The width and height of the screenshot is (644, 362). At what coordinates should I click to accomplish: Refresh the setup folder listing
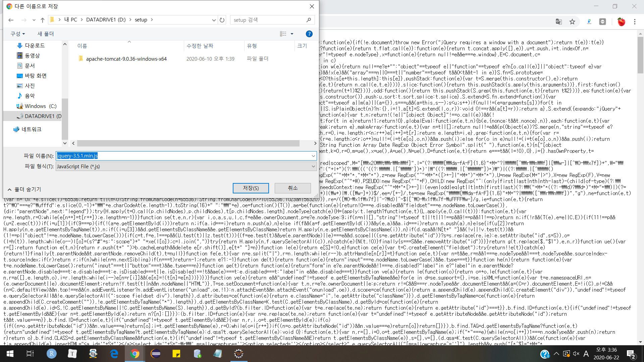coord(222,20)
